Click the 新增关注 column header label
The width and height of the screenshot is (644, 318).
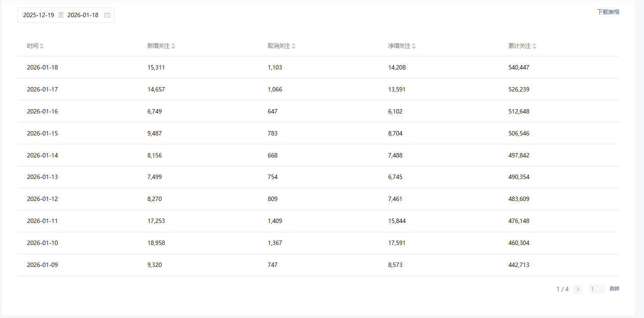pos(158,46)
